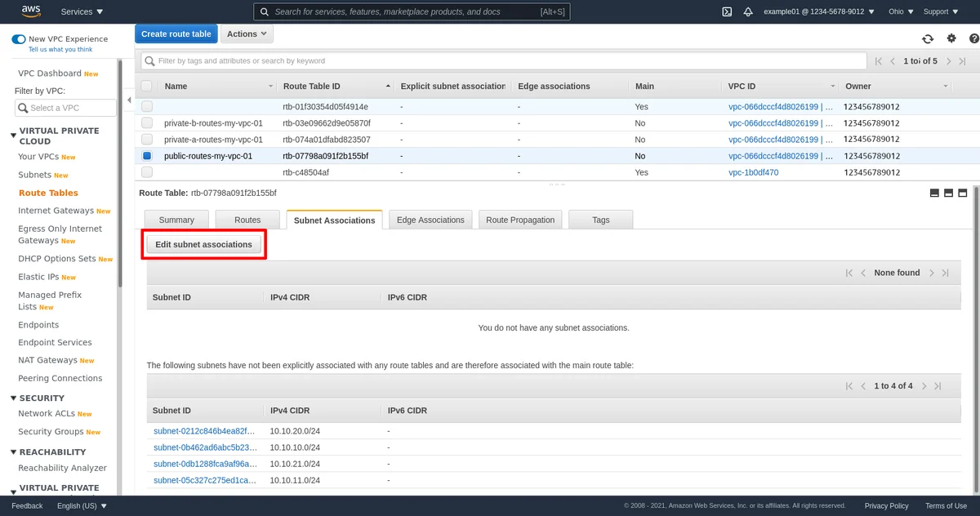Click the route table filter search field
The width and height of the screenshot is (980, 516).
tap(504, 60)
